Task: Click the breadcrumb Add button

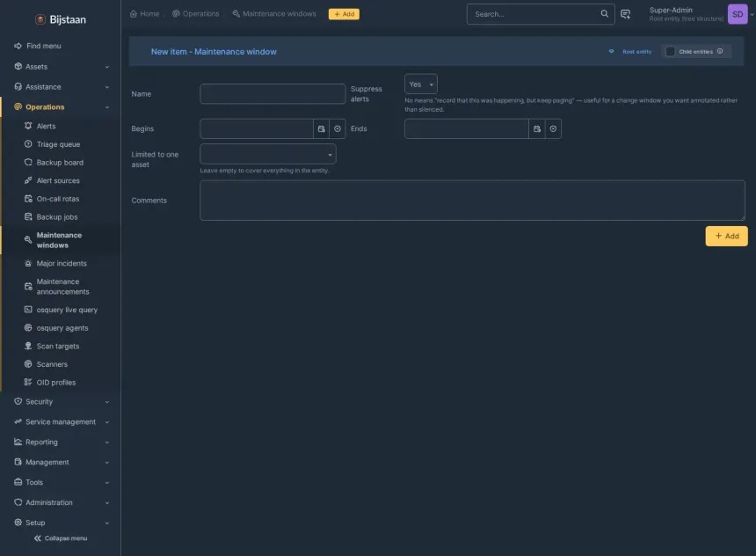Action: (344, 14)
